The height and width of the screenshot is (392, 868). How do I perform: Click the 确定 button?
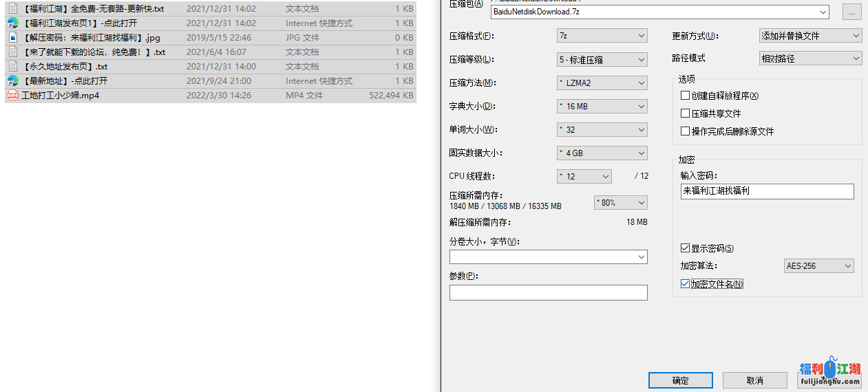click(x=680, y=380)
